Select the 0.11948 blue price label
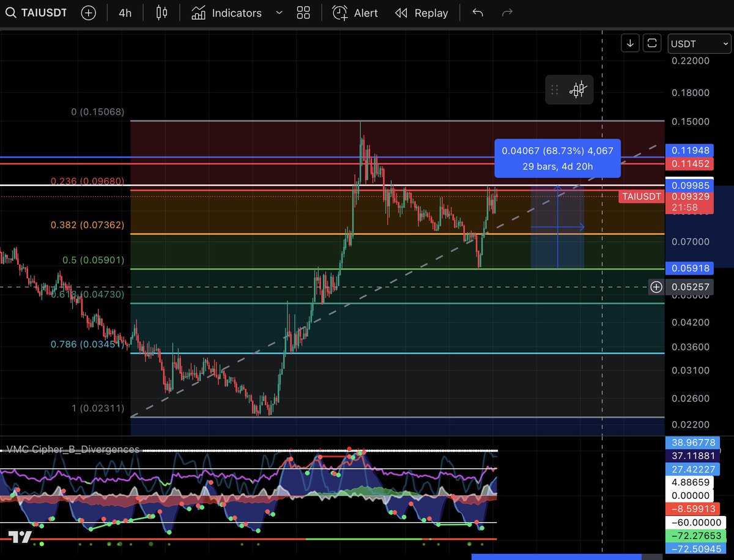This screenshot has width=734, height=560. pyautogui.click(x=690, y=150)
